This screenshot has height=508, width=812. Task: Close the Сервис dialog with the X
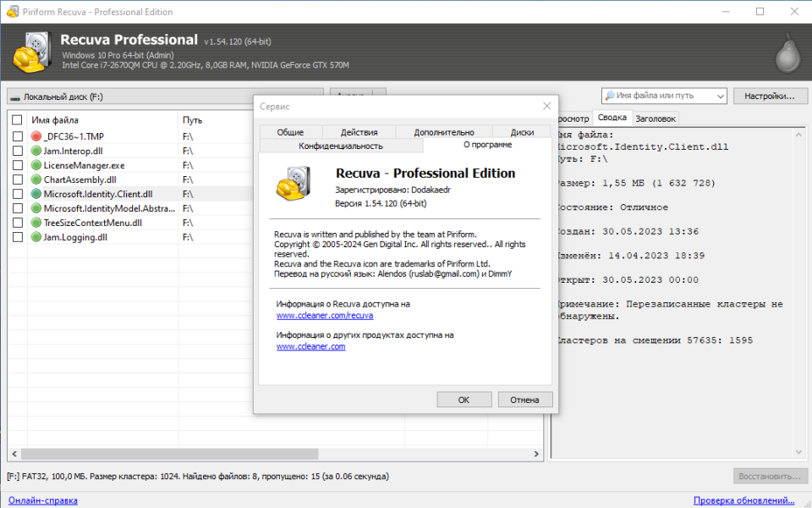click(x=546, y=106)
